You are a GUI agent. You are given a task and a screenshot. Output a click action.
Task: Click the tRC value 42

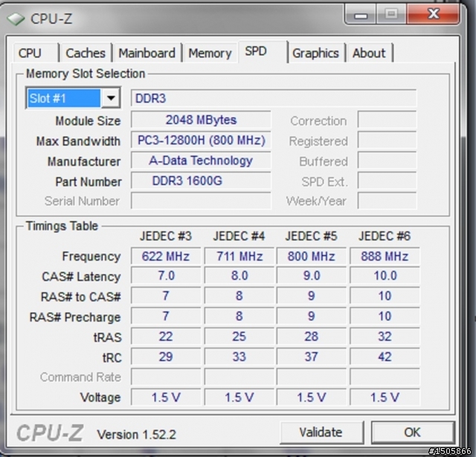pyautogui.click(x=385, y=357)
